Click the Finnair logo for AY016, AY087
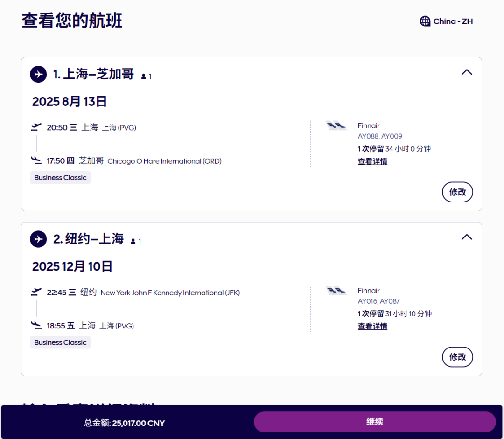 (336, 291)
